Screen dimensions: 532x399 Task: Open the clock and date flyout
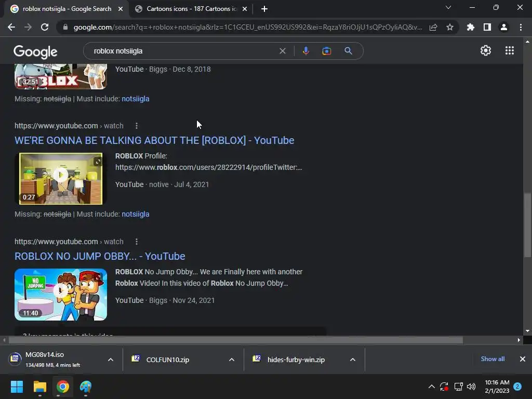(x=497, y=387)
